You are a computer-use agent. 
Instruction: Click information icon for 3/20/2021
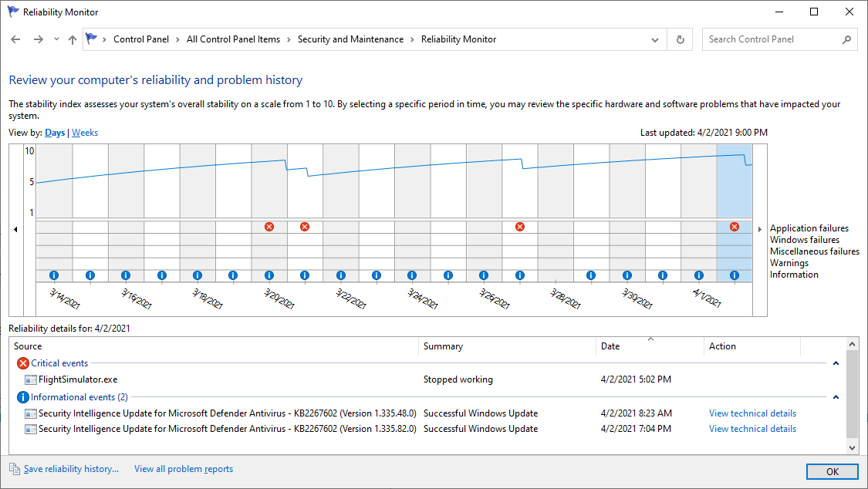[269, 275]
